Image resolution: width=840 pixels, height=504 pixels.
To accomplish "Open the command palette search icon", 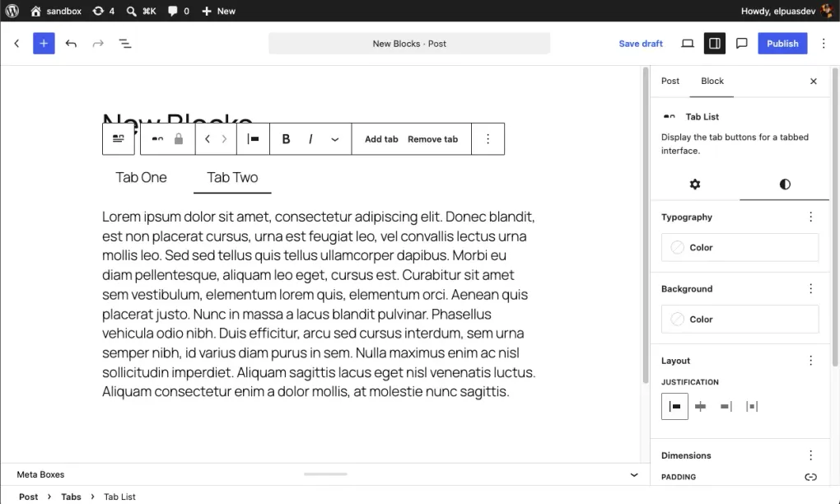I will [x=141, y=11].
